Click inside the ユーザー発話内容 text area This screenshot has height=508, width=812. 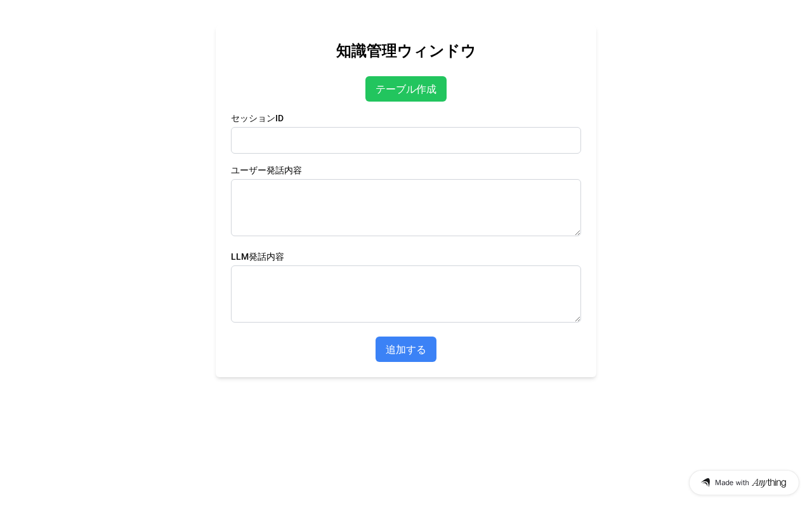pos(406,208)
